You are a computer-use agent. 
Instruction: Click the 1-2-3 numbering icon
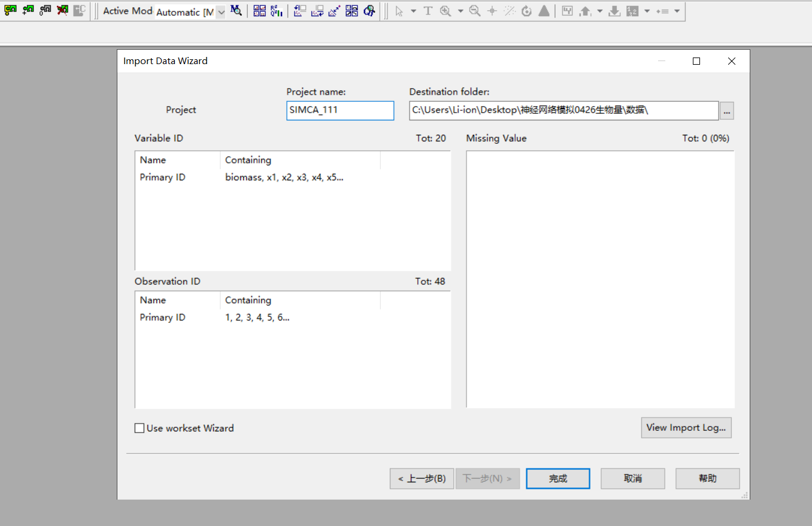(632, 11)
